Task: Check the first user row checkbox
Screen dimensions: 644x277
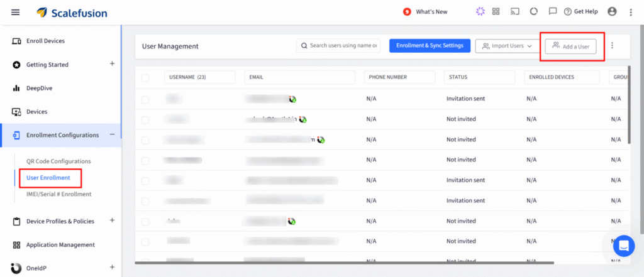Action: [145, 100]
